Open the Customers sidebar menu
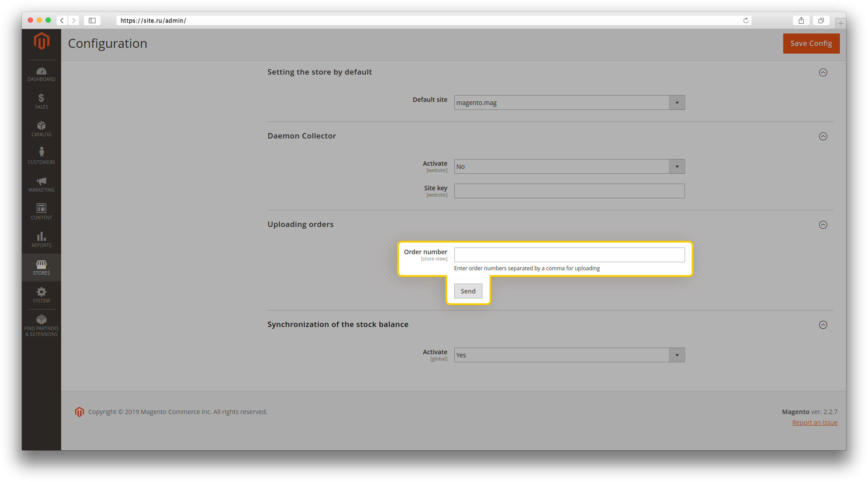868x482 pixels. point(42,157)
